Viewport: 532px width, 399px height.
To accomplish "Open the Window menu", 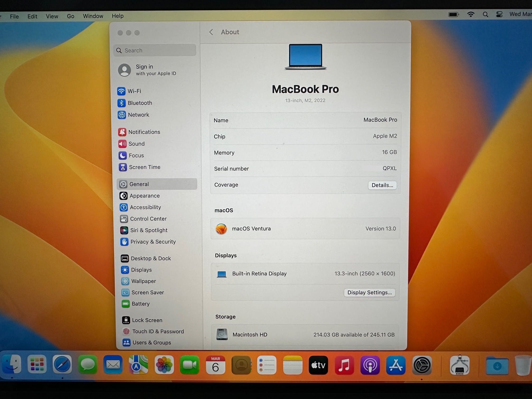I will tap(93, 16).
